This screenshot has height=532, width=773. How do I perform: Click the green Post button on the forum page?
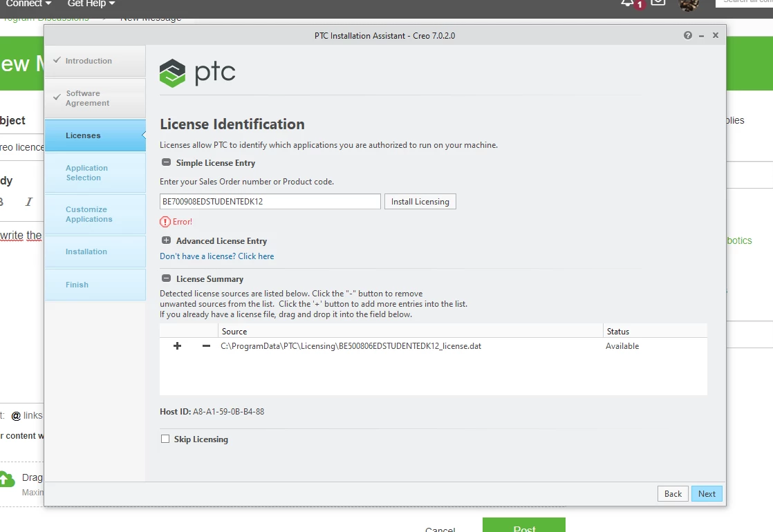524,525
